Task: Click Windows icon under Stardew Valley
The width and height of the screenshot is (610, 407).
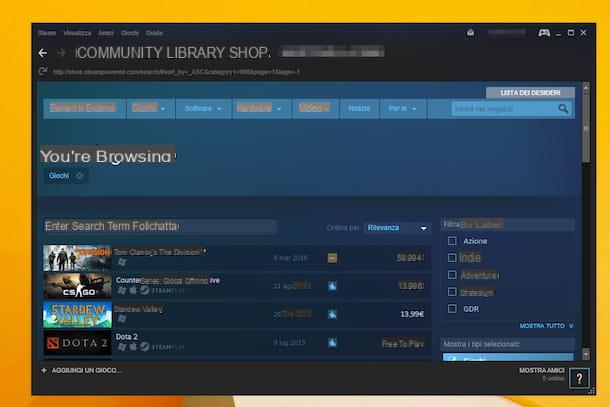Action: click(x=122, y=319)
